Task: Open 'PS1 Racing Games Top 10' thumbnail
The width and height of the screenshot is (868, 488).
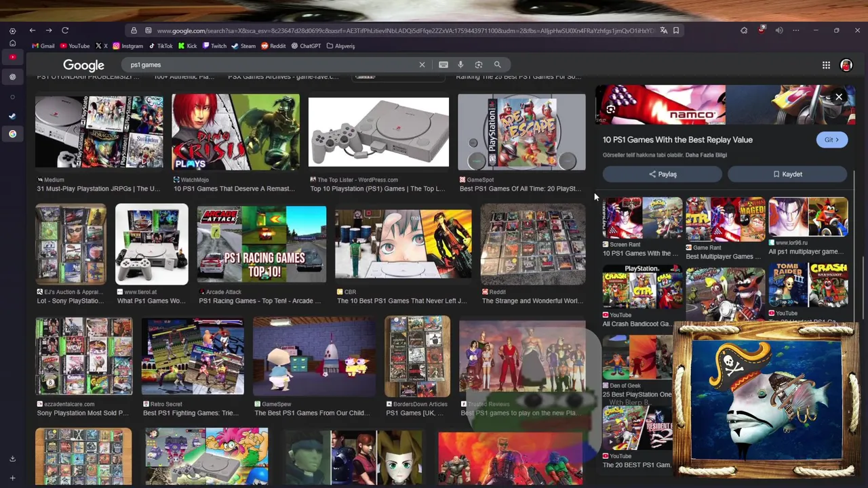Action: 261,245
